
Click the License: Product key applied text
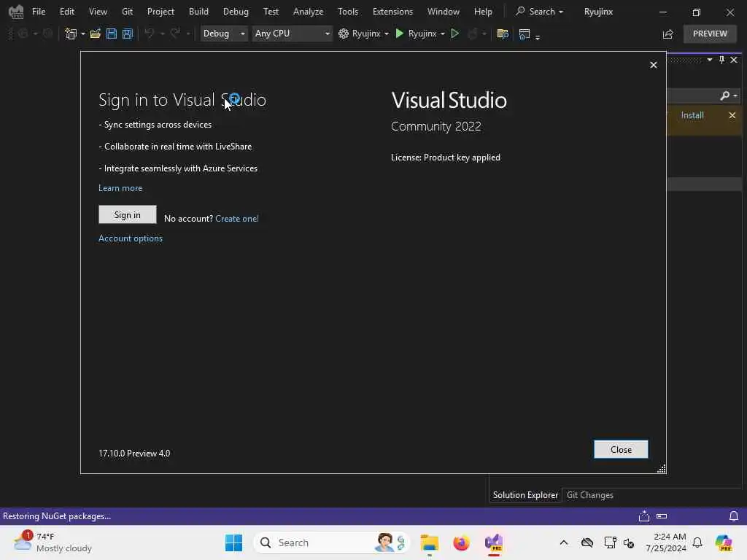446,157
